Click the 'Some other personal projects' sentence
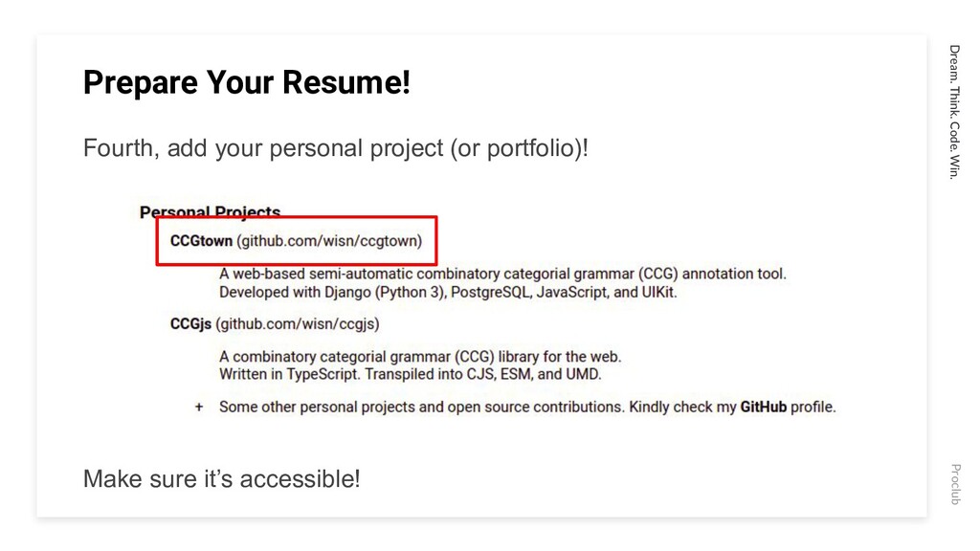The width and height of the screenshot is (980, 551). point(527,408)
